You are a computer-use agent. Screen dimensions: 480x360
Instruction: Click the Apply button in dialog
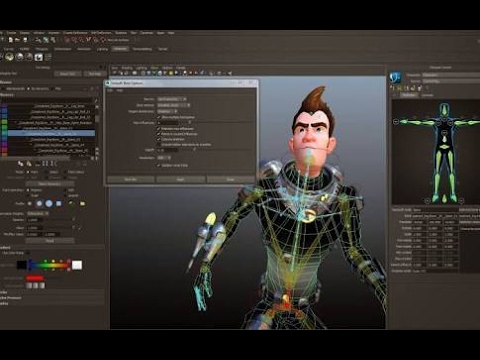pos(180,179)
